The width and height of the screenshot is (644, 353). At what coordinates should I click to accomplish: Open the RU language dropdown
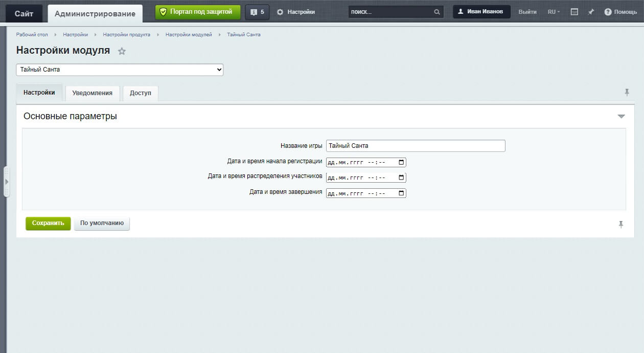(554, 12)
